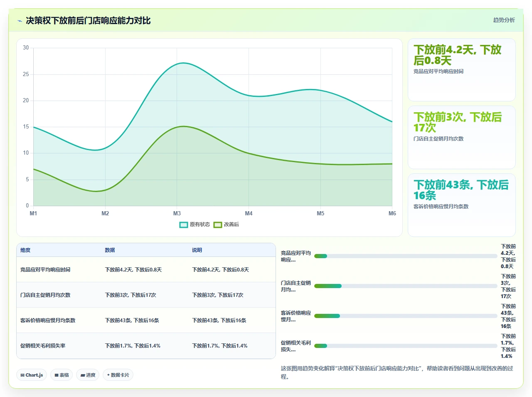532x397 pixels.
Task: Click the 说明 table column header
Action: 197,250
